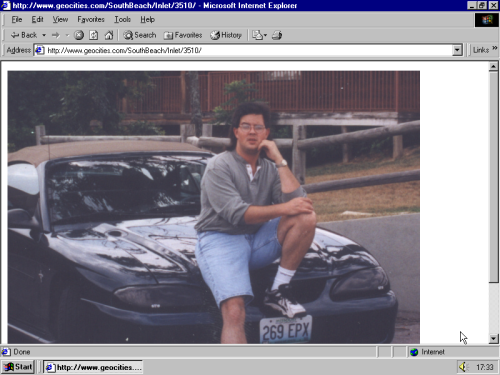Expand the address bar dropdown list

coord(457,50)
